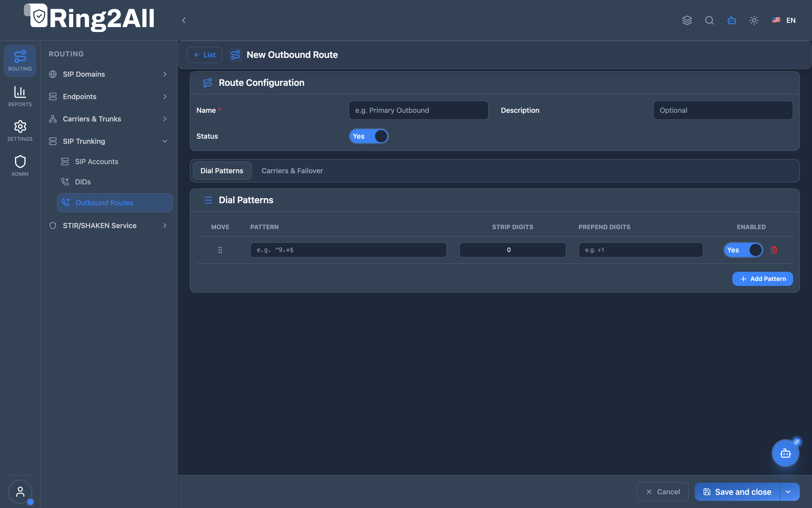812x508 pixels.
Task: Collapse the SIP Trunking menu
Action: 108,141
